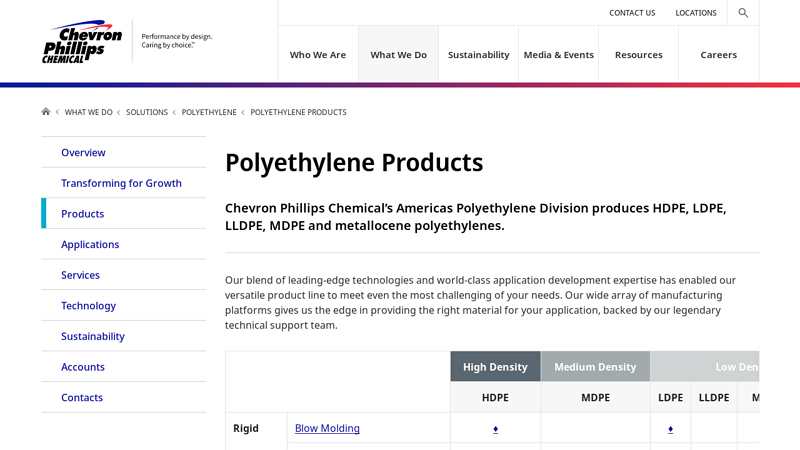Image resolution: width=800 pixels, height=450 pixels.
Task: Select Sustainability in sidebar
Action: click(x=123, y=336)
